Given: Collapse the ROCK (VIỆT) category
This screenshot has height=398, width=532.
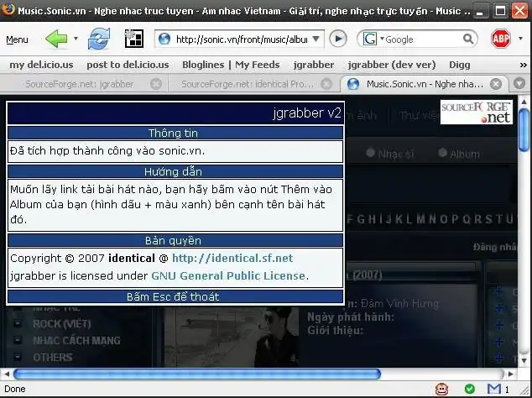Looking at the screenshot, I should pos(18,323).
